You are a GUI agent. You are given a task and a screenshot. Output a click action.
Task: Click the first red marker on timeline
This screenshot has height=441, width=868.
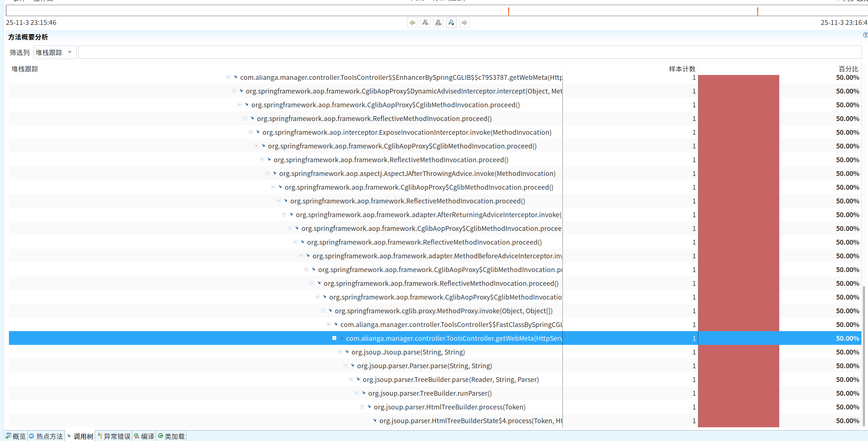click(x=509, y=12)
